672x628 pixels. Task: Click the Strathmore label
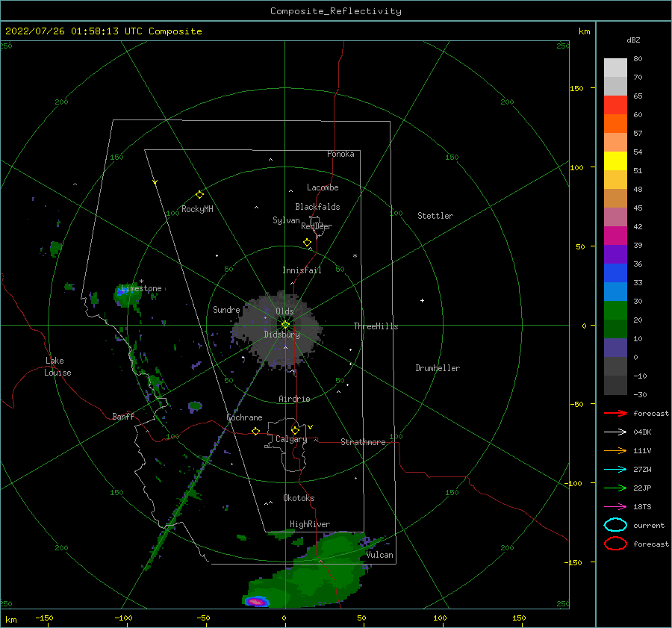coord(363,442)
